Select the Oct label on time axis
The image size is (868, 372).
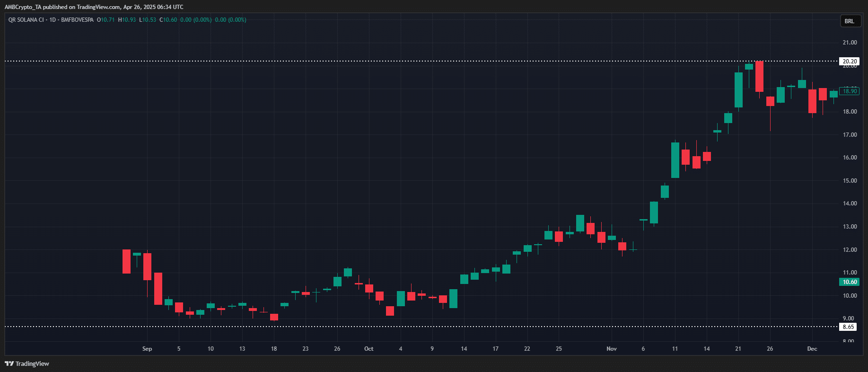tap(368, 349)
